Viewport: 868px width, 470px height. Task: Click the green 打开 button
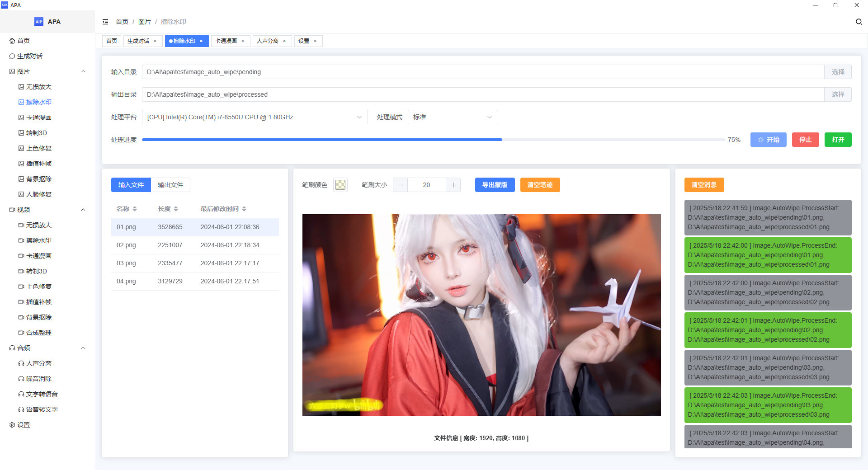pyautogui.click(x=838, y=140)
